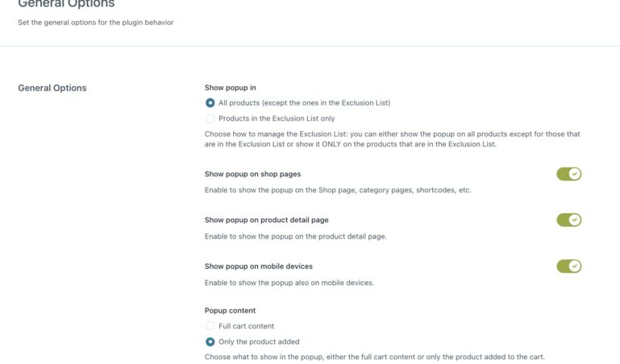Viewport: 620px width, 364px height.
Task: Choose Products in the Exclusion List only
Action: pos(210,118)
